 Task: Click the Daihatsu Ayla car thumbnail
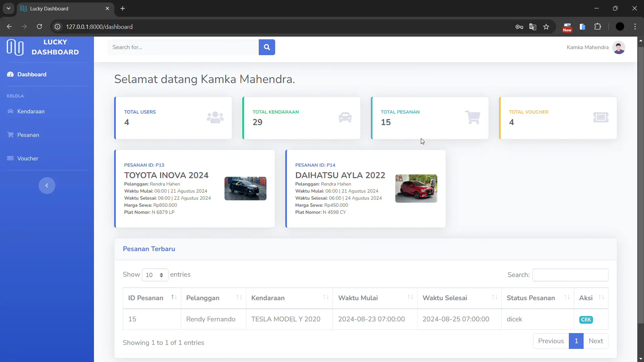pos(416,189)
